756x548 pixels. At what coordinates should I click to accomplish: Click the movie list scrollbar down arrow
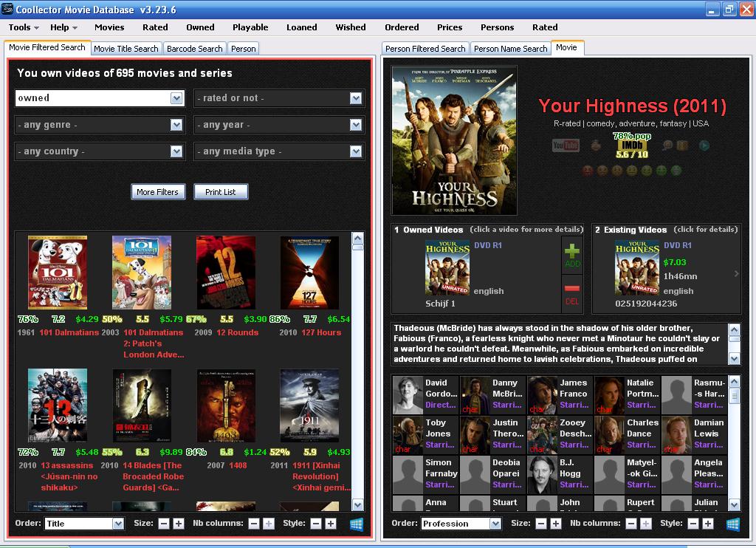(x=358, y=504)
